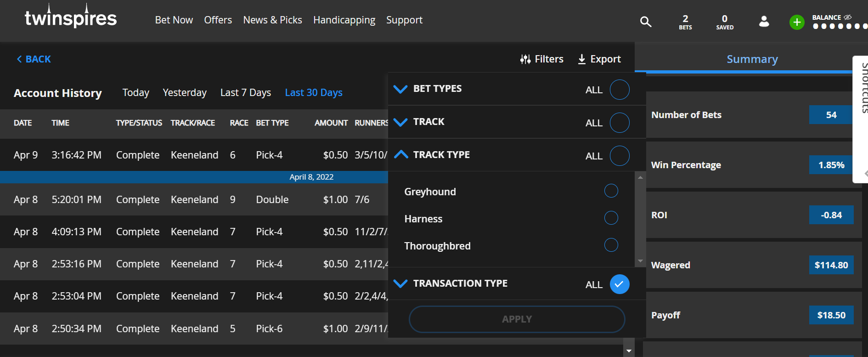Viewport: 868px width, 357px height.
Task: Open the Handicapping menu
Action: tap(344, 20)
